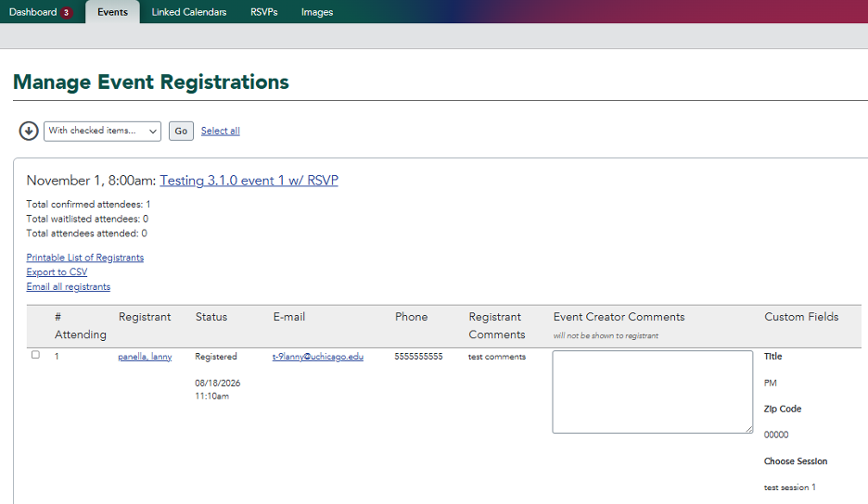This screenshot has height=504, width=868.
Task: Switch to the Events tab
Action: 112,12
